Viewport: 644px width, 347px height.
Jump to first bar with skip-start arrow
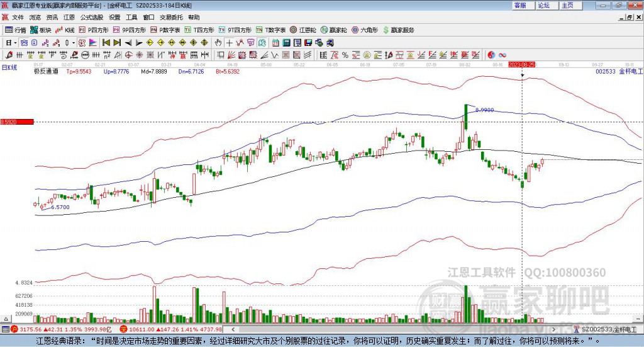tap(106, 43)
